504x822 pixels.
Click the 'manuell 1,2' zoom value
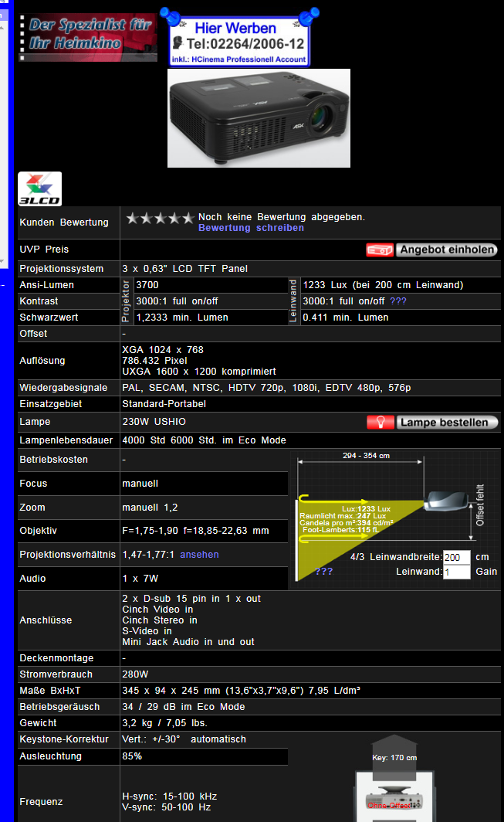(150, 508)
